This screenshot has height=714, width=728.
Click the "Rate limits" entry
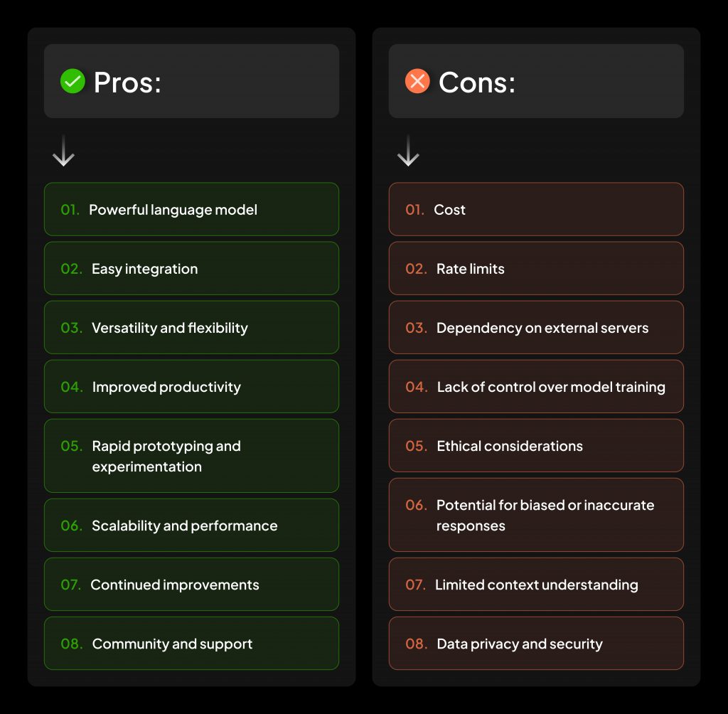pyautogui.click(x=536, y=269)
